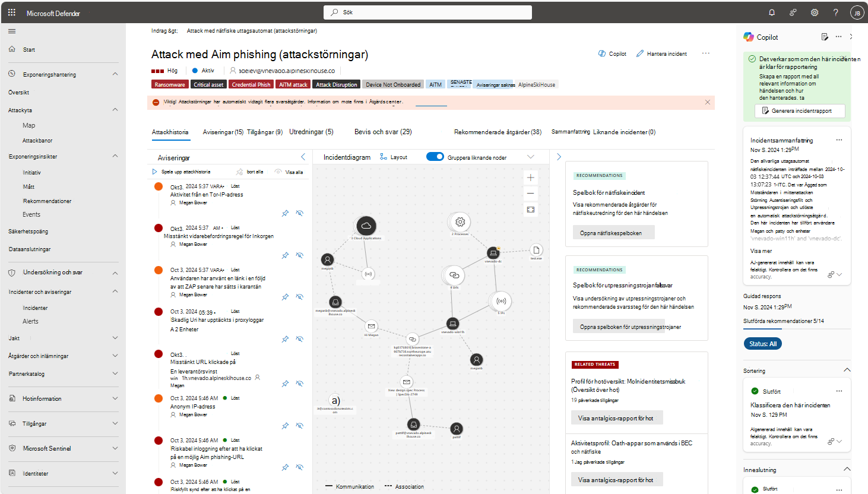The width and height of the screenshot is (868, 494).
Task: Open Copilot panel more options
Action: click(x=838, y=37)
